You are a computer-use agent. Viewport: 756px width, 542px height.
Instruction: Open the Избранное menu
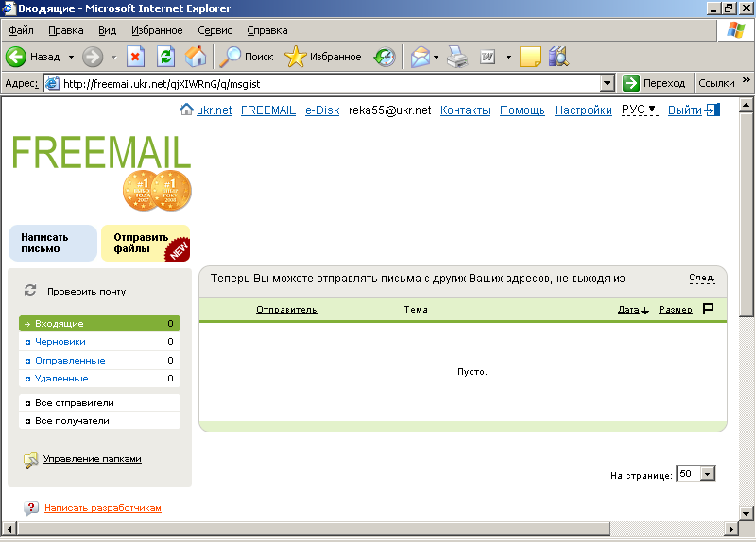coord(157,30)
